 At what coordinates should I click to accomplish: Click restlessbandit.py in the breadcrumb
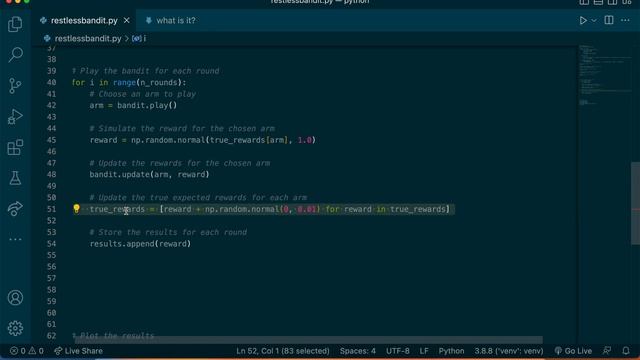[88, 38]
